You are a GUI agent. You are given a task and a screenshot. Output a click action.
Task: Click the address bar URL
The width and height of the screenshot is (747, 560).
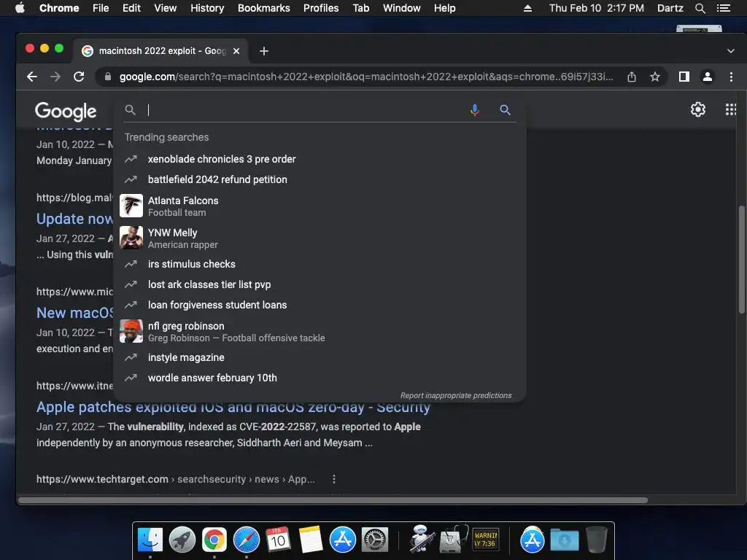(366, 77)
